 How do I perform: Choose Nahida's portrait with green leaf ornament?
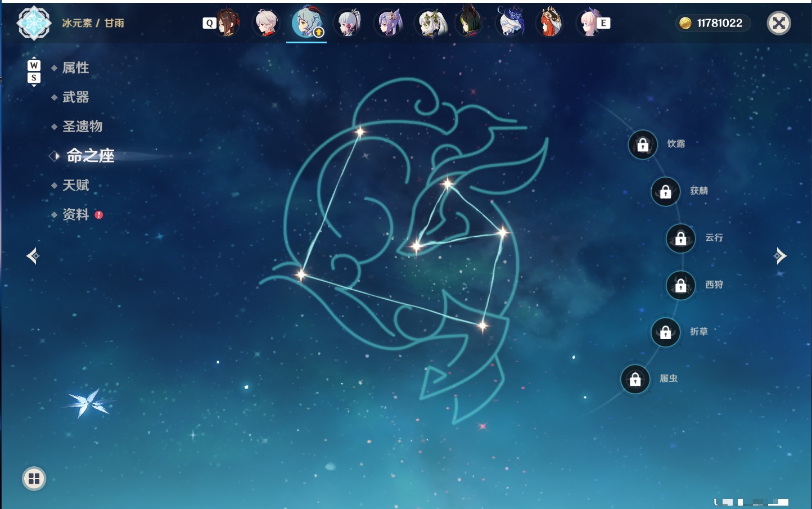click(431, 23)
